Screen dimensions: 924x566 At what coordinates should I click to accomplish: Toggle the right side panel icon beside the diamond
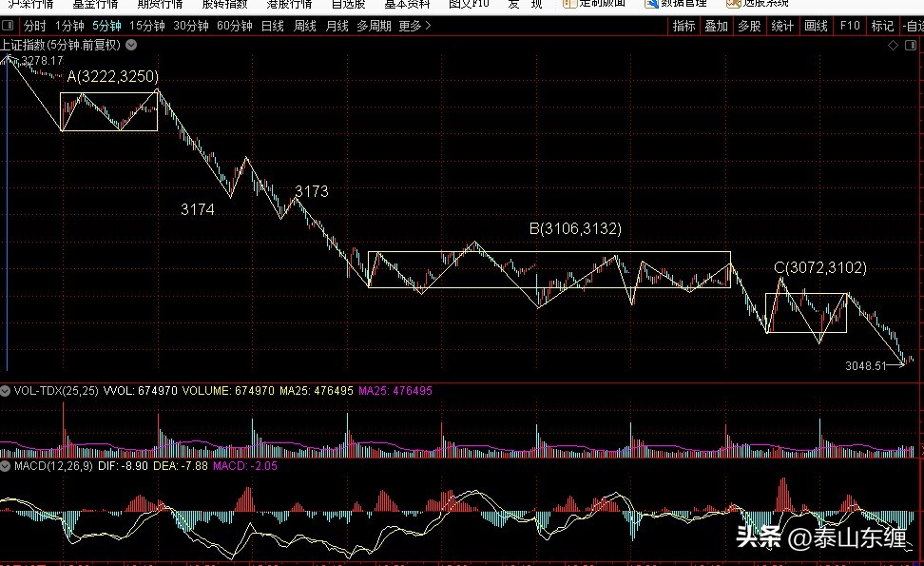pyautogui.click(x=911, y=46)
